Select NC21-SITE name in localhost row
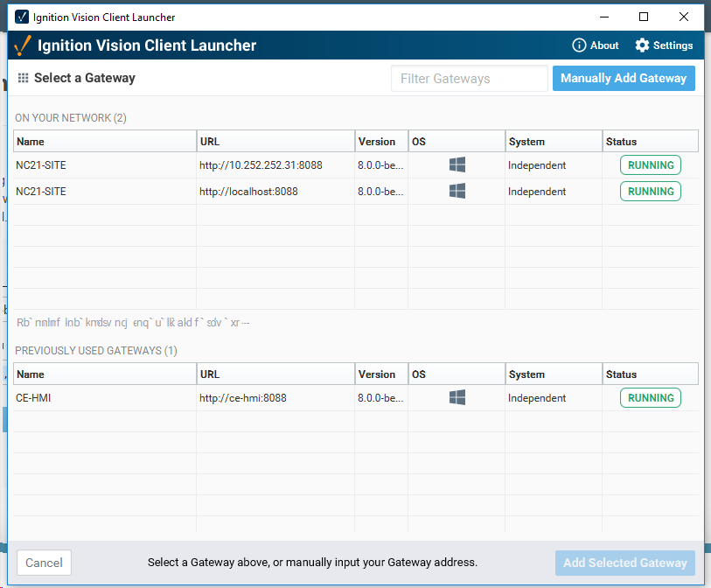The image size is (711, 588). click(41, 192)
